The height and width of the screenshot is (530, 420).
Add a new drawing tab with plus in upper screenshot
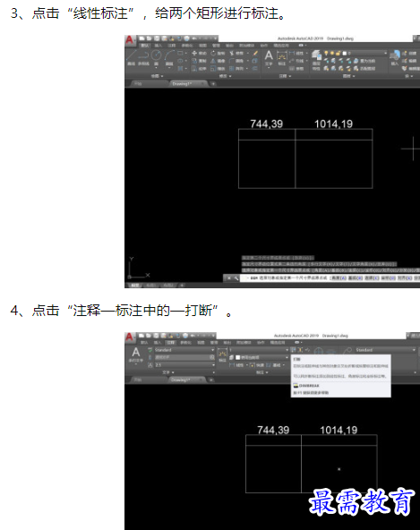(213, 84)
